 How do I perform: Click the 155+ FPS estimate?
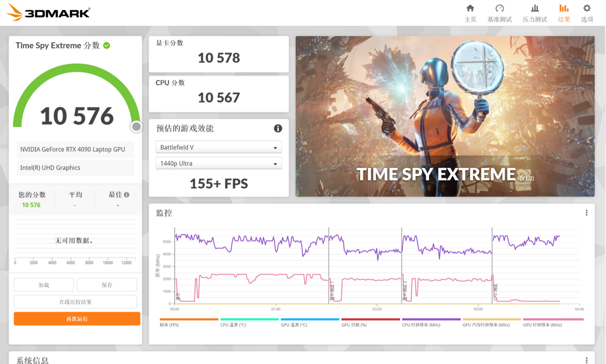(x=219, y=184)
